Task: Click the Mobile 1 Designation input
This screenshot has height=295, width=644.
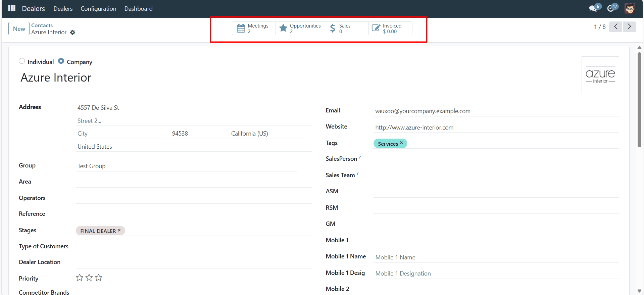Action: coord(496,274)
